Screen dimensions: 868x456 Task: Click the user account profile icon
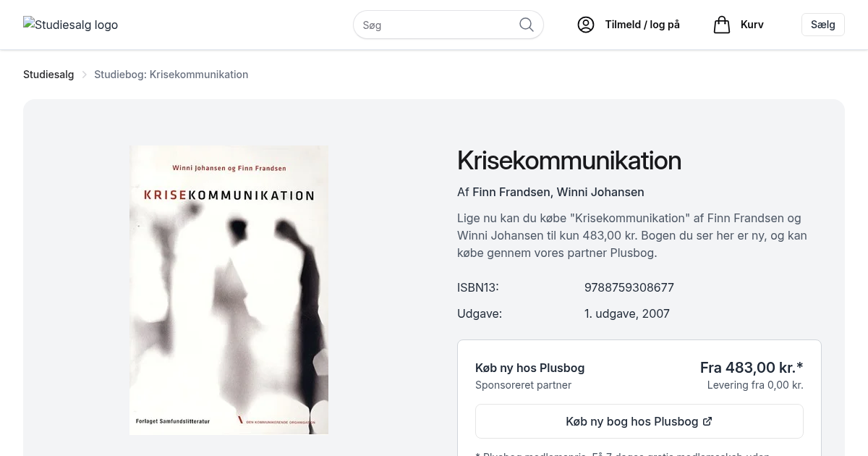tap(586, 25)
